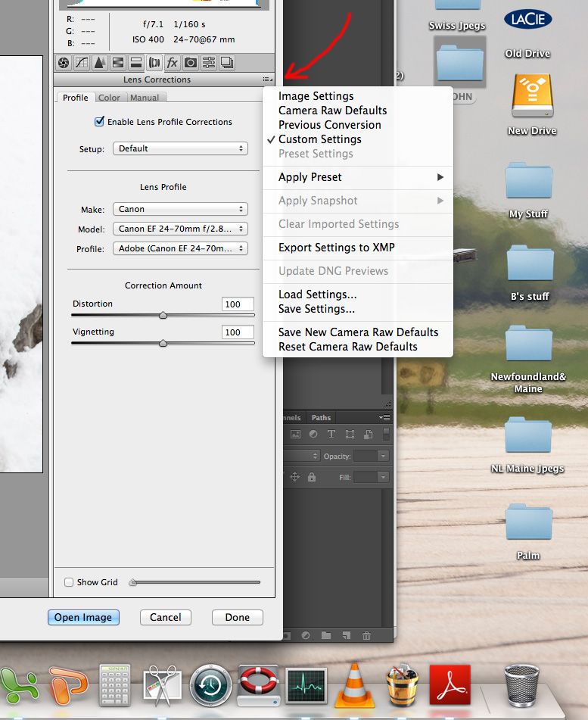Enable the Show Grid checkbox
Viewport: 588px width, 720px height.
69,582
